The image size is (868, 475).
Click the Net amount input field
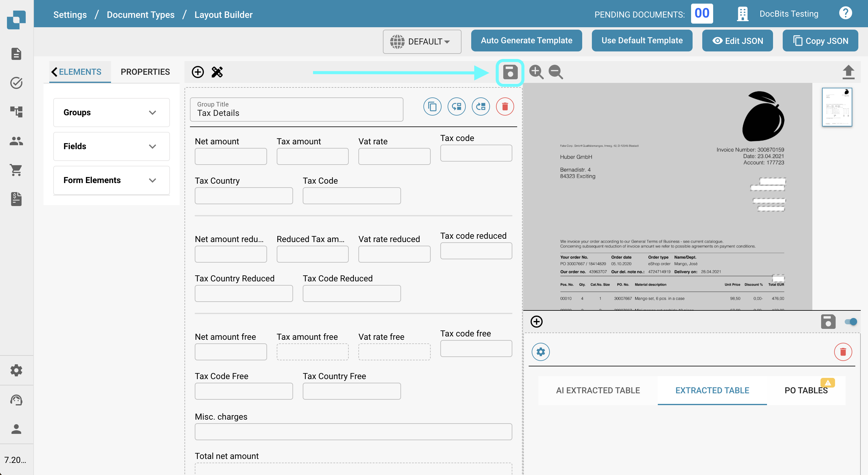point(230,156)
